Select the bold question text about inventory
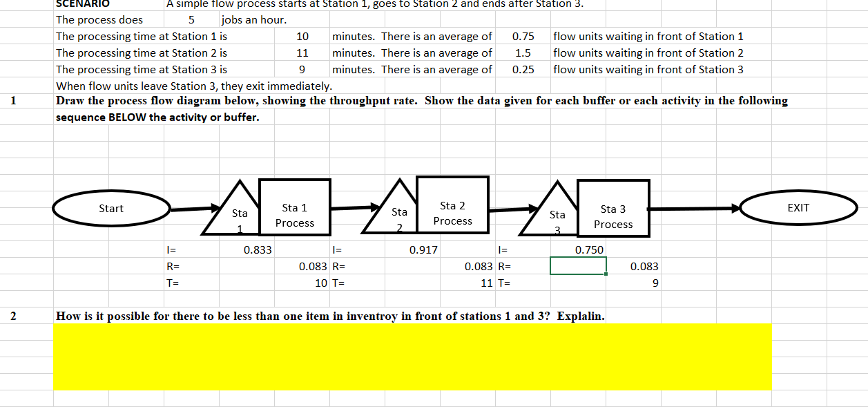This screenshot has width=868, height=407. click(330, 317)
